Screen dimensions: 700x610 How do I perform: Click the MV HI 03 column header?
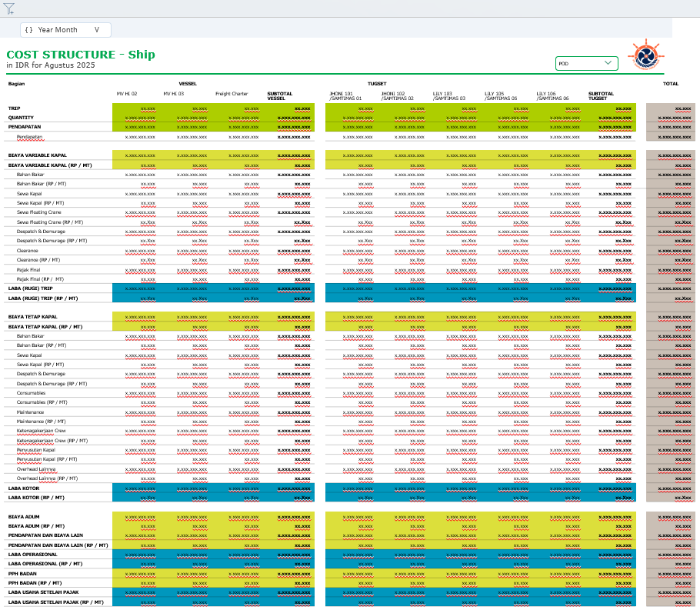point(174,94)
